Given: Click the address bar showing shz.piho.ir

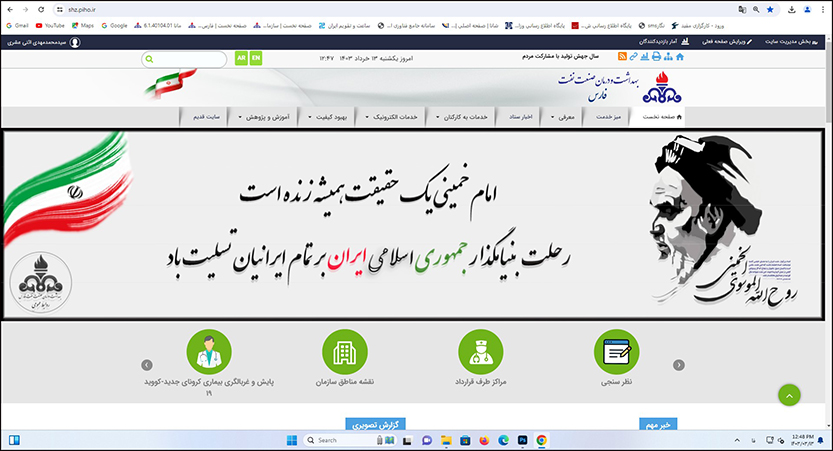Looking at the screenshot, I should [393, 10].
